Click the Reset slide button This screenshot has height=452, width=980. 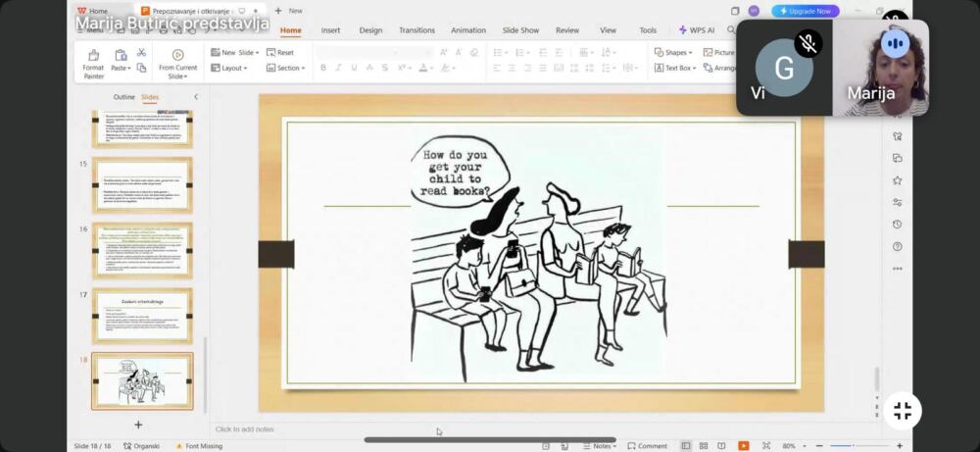tap(280, 53)
